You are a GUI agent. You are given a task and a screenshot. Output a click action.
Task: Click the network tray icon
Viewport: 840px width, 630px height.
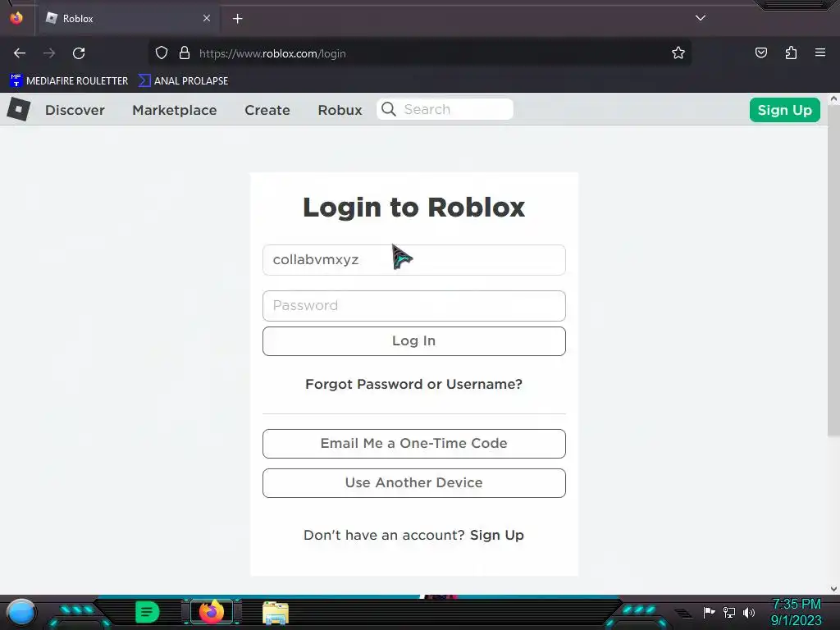(729, 612)
